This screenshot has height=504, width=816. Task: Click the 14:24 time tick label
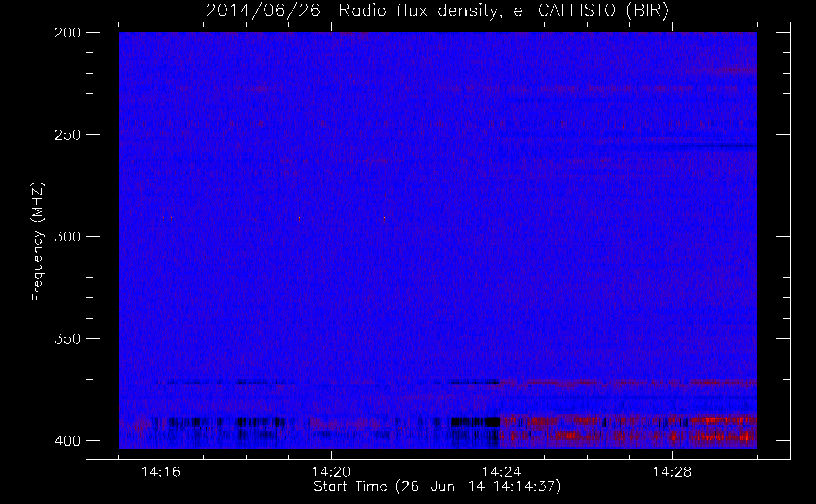point(502,472)
